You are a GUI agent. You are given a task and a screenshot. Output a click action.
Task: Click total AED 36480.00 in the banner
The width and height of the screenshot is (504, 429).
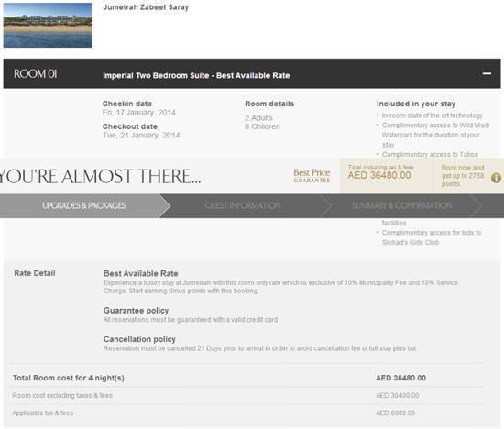tap(379, 176)
